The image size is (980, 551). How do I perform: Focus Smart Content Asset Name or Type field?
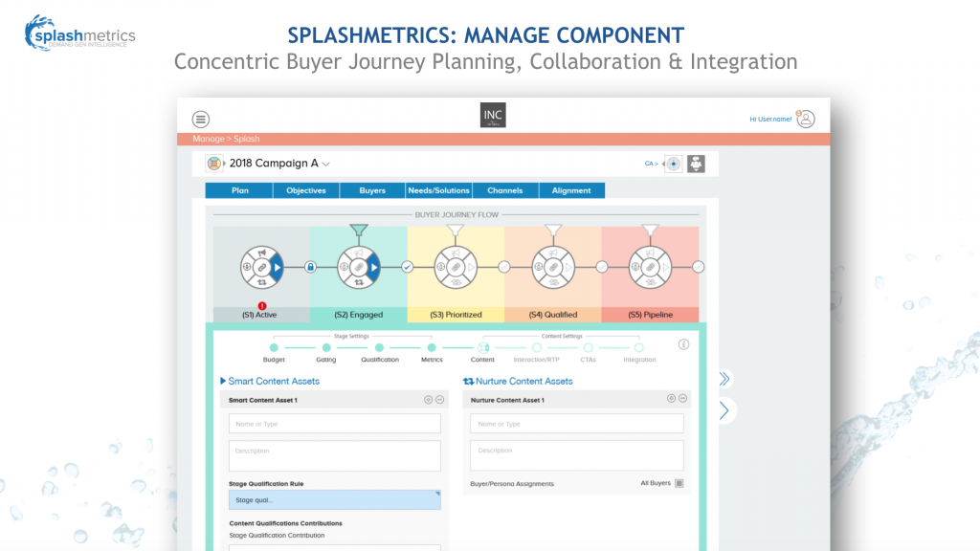point(334,424)
